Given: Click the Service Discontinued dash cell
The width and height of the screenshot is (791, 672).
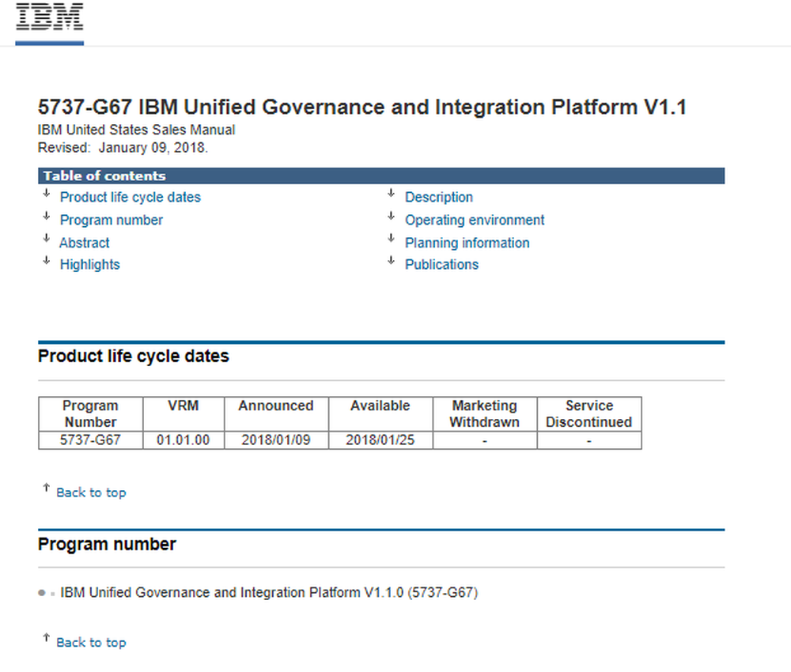Looking at the screenshot, I should pos(589,440).
